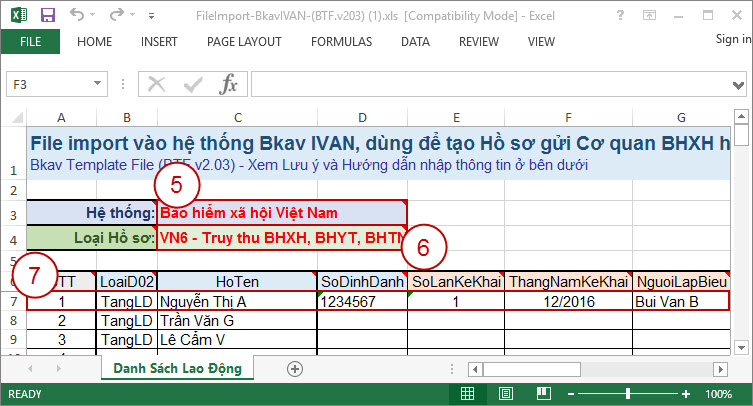The image size is (753, 406).
Task: Confirm entry with the checkmark button
Action: (x=193, y=85)
